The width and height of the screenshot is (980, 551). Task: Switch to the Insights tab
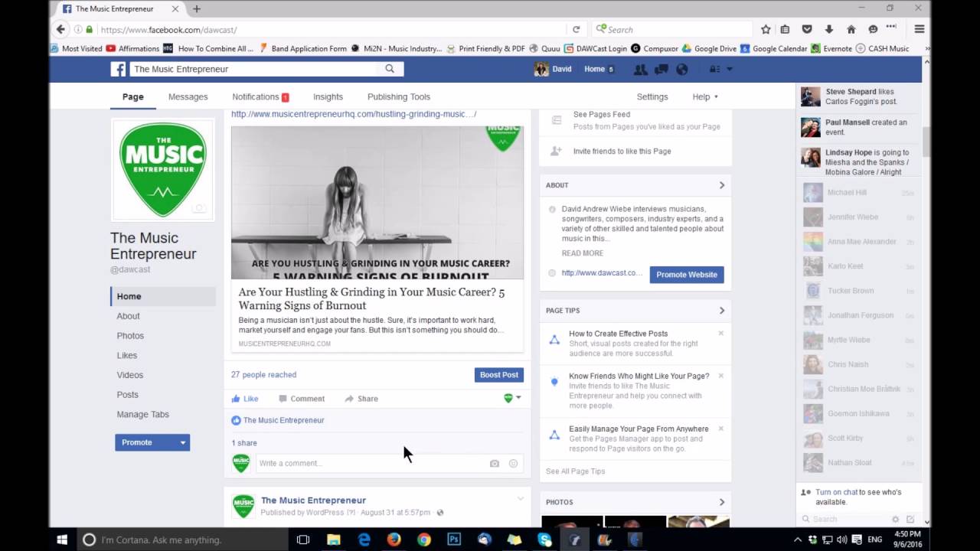point(328,96)
